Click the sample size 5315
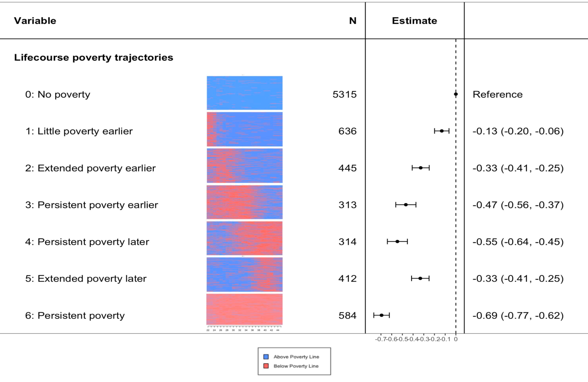Image resolution: width=588 pixels, height=382 pixels. point(345,94)
